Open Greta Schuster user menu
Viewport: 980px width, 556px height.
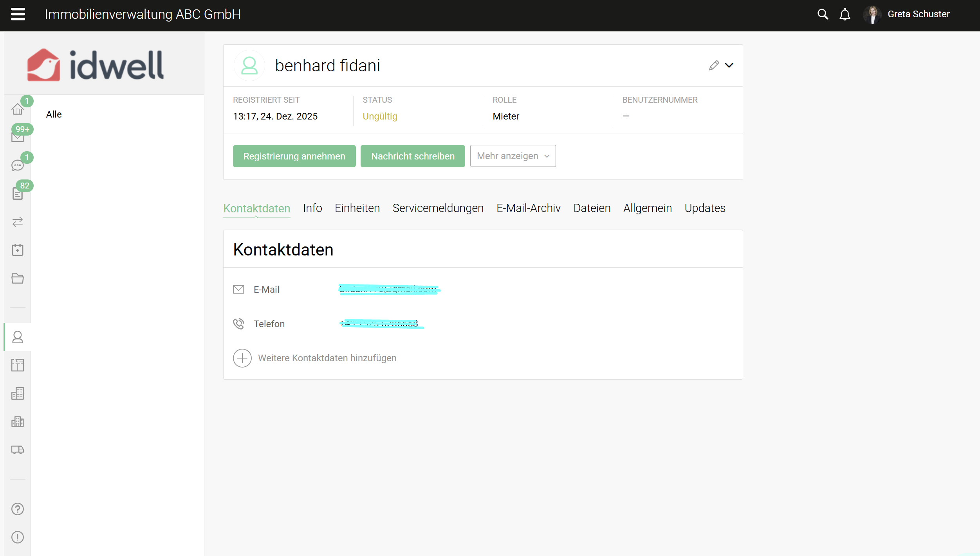click(x=918, y=14)
